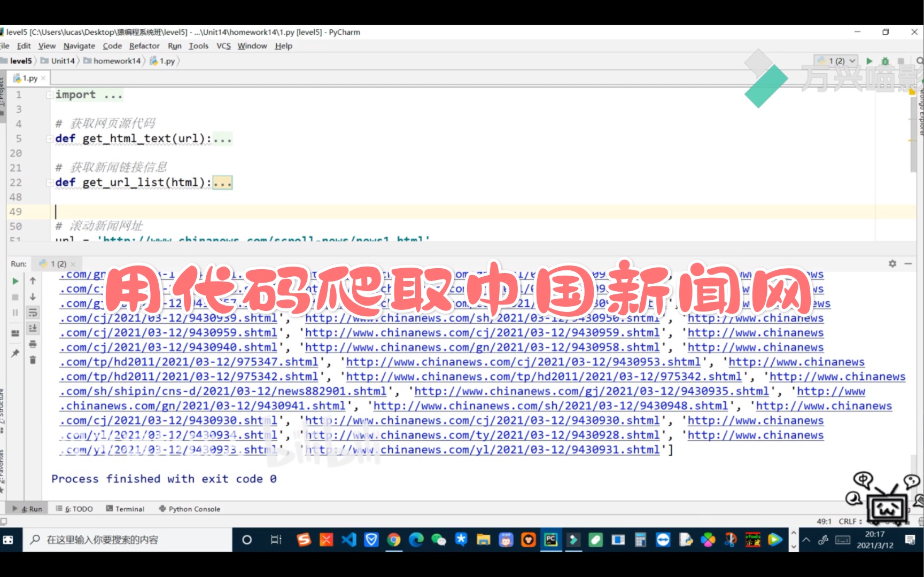The height and width of the screenshot is (577, 924).
Task: Open PyCharm from the Windows taskbar
Action: pyautogui.click(x=550, y=540)
